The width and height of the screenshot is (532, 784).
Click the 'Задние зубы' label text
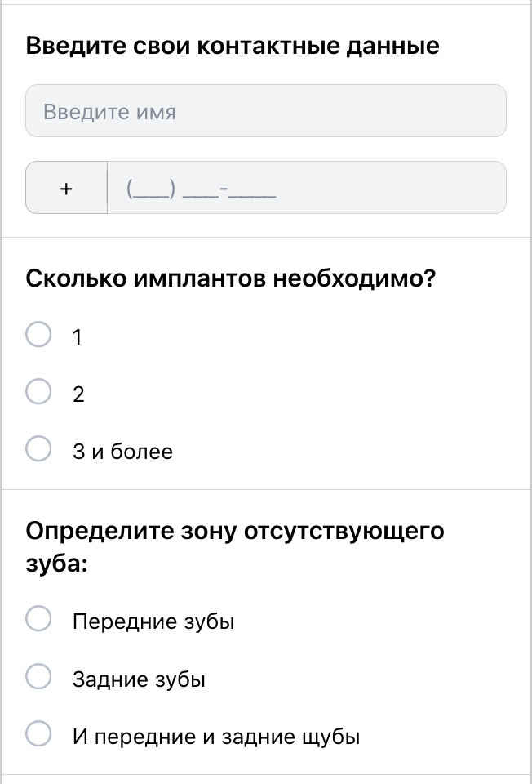[x=139, y=679]
